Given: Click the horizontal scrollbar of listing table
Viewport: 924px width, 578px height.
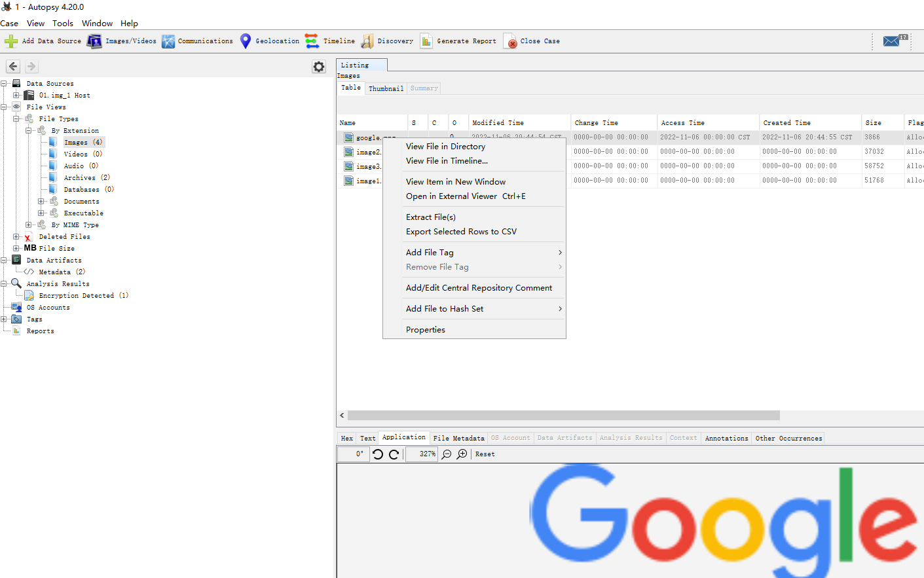Looking at the screenshot, I should [563, 416].
